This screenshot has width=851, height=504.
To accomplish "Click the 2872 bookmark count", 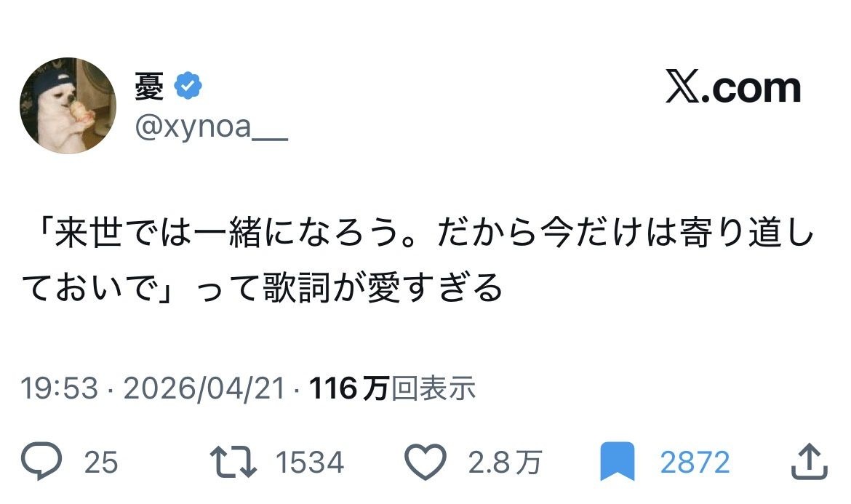I will pyautogui.click(x=695, y=463).
